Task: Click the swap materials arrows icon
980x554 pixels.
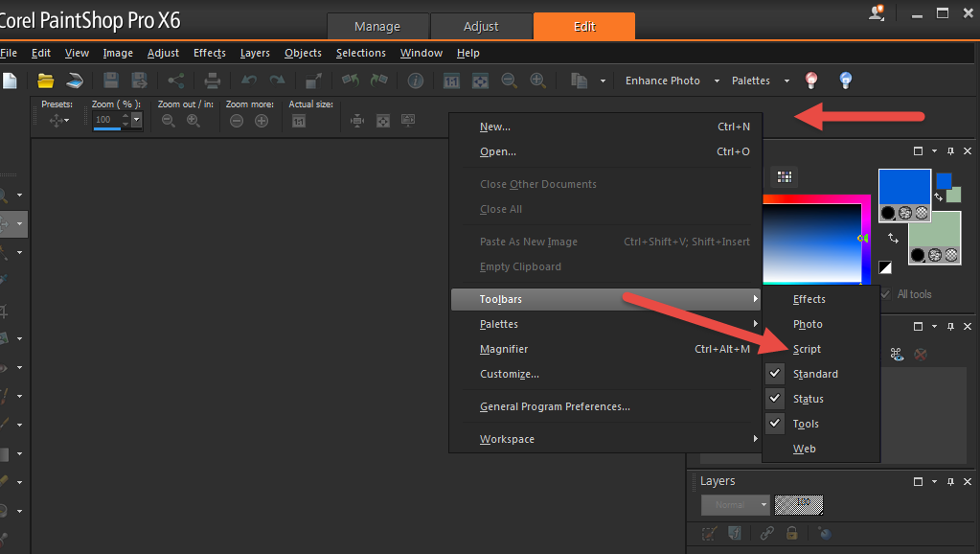Action: point(893,238)
